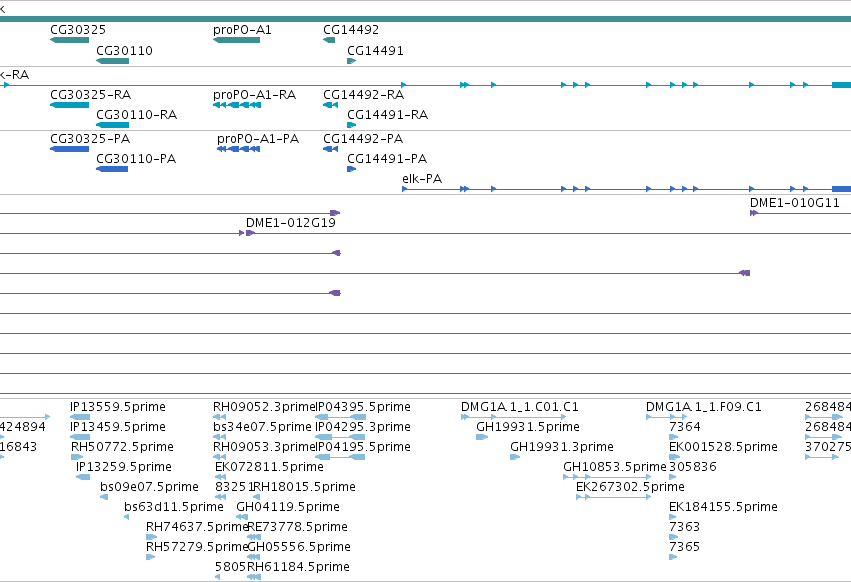Select the EK267302.5prime EST label
Image resolution: width=851 pixels, height=582 pixels.
tap(630, 488)
